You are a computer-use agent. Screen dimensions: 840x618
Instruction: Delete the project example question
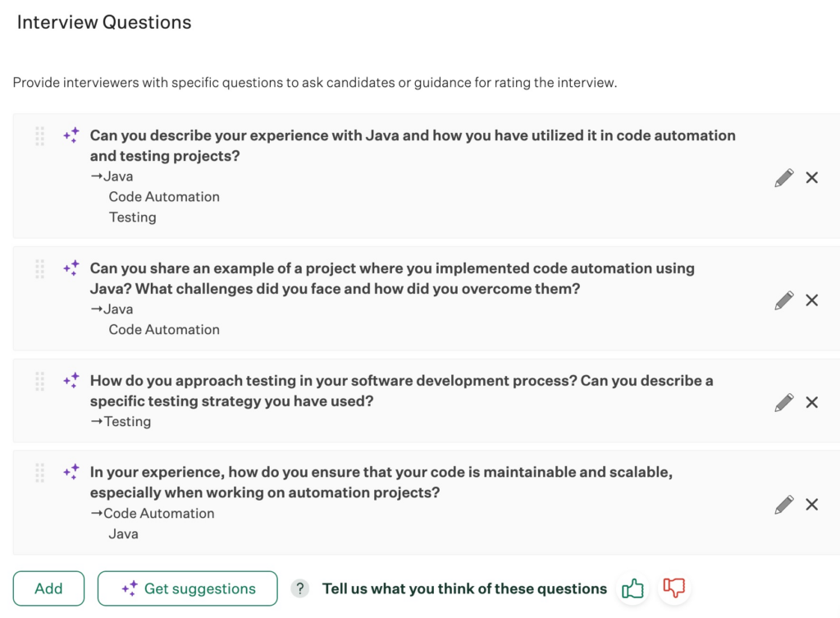tap(811, 300)
